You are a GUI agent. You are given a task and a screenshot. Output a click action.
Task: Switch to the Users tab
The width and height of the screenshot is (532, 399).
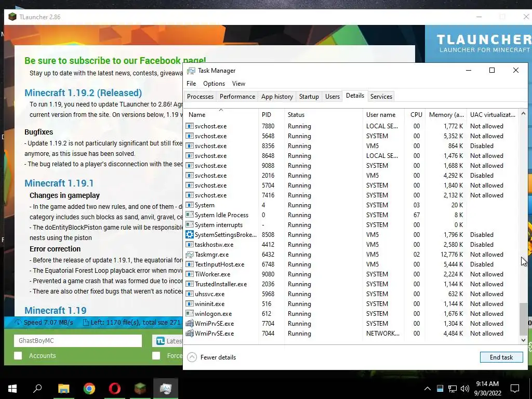pos(332,97)
